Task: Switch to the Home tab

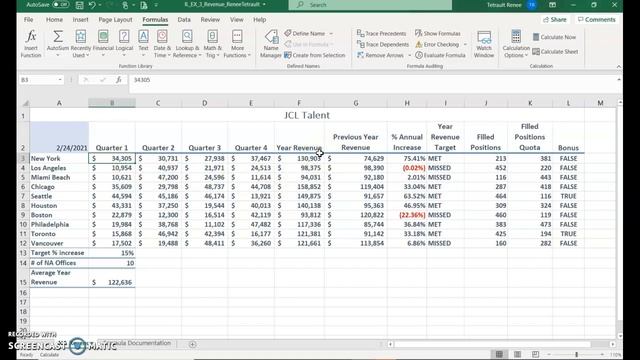Action: coord(54,20)
